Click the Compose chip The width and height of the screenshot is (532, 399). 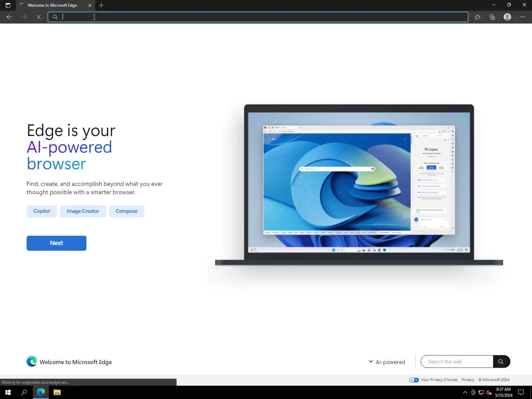[x=126, y=211]
